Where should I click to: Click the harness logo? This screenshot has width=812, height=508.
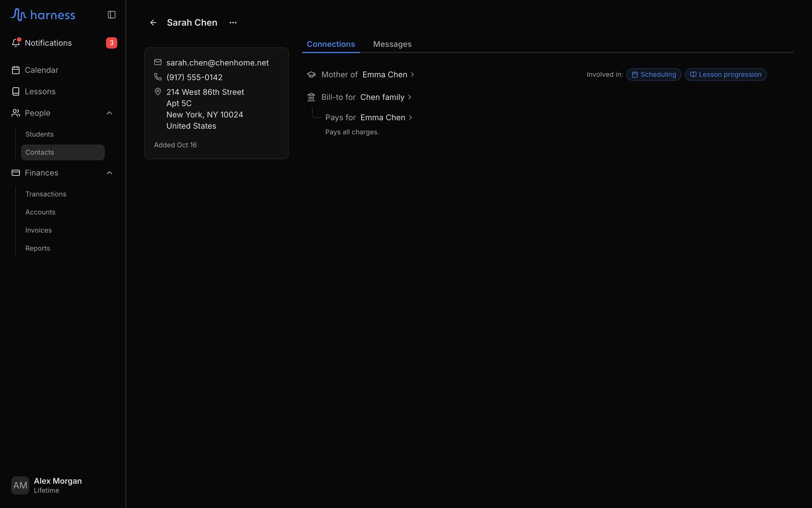43,15
